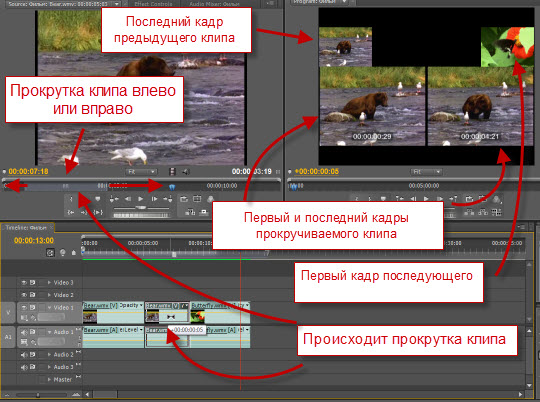Click timeline timecode 00:00:13:00
This screenshot has width=540, height=402.
[34, 240]
